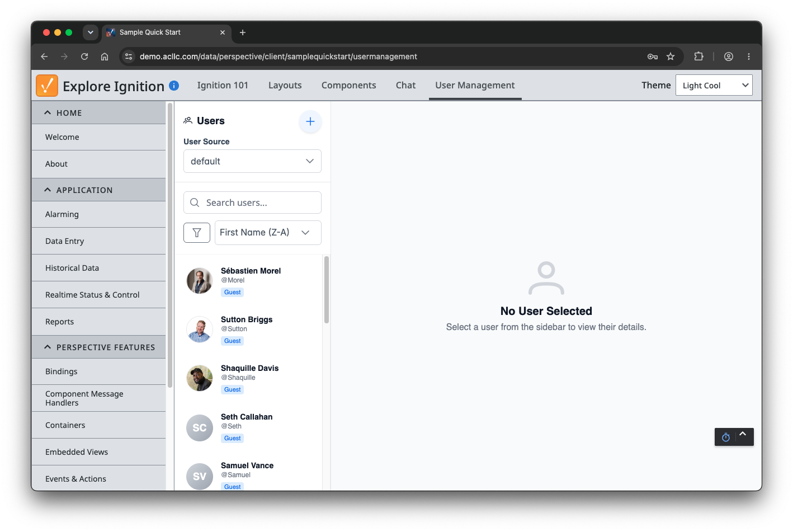This screenshot has height=532, width=793.
Task: Open Component Message Handlers page
Action: coord(98,399)
